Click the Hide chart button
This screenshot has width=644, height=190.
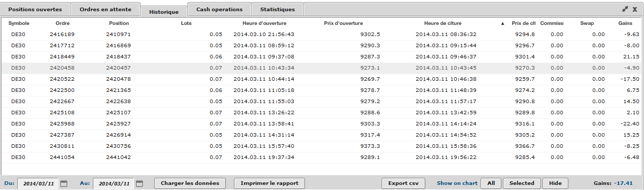555,183
